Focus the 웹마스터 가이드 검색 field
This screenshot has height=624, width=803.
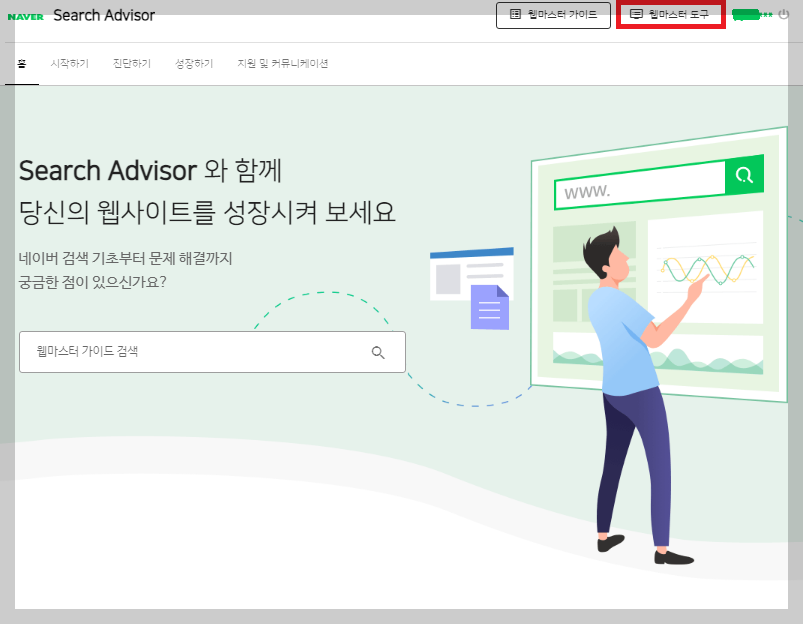pyautogui.click(x=212, y=352)
